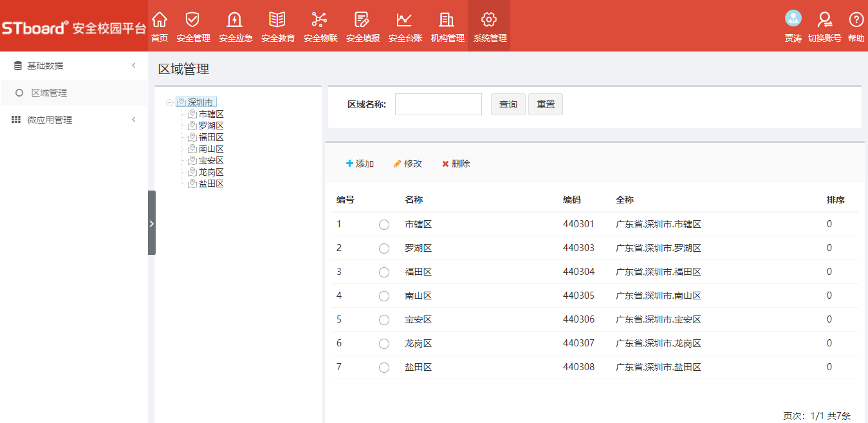Select radio button for 盐田区 row
Image resolution: width=868 pixels, height=423 pixels.
[x=384, y=368]
